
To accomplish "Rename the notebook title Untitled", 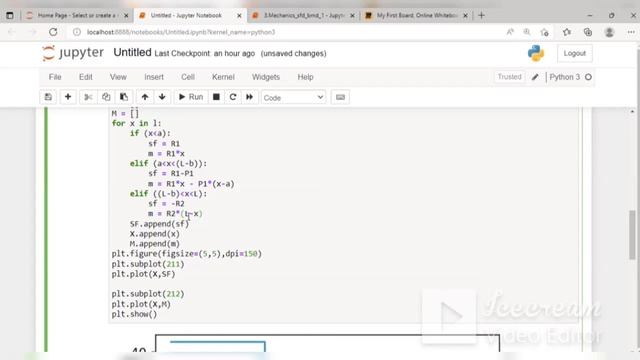I will click(x=132, y=53).
